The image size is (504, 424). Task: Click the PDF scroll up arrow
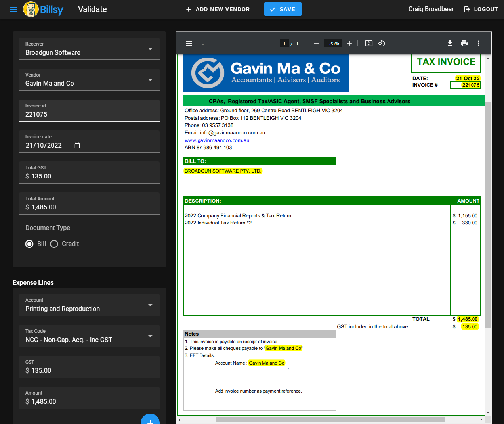(x=488, y=58)
